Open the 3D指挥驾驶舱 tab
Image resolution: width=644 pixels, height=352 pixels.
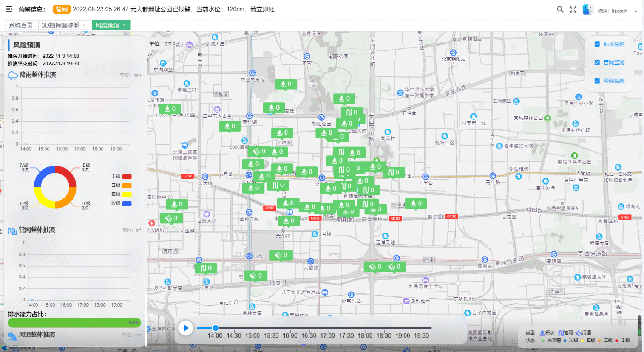60,25
